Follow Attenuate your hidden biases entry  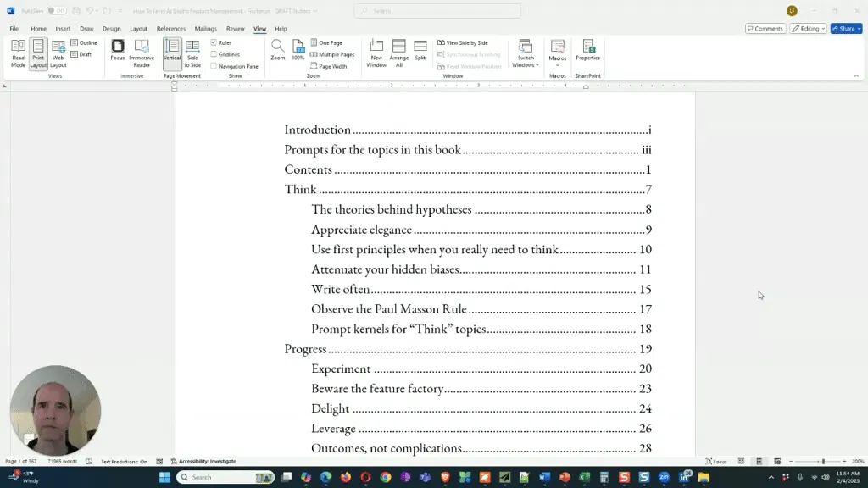(x=481, y=269)
